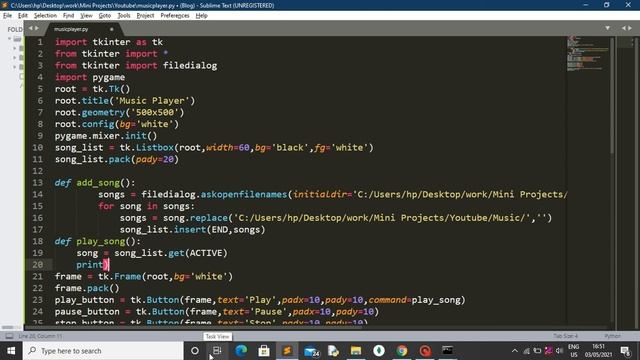640x360 pixels.
Task: Open the Mail app from taskbar
Action: [311, 351]
